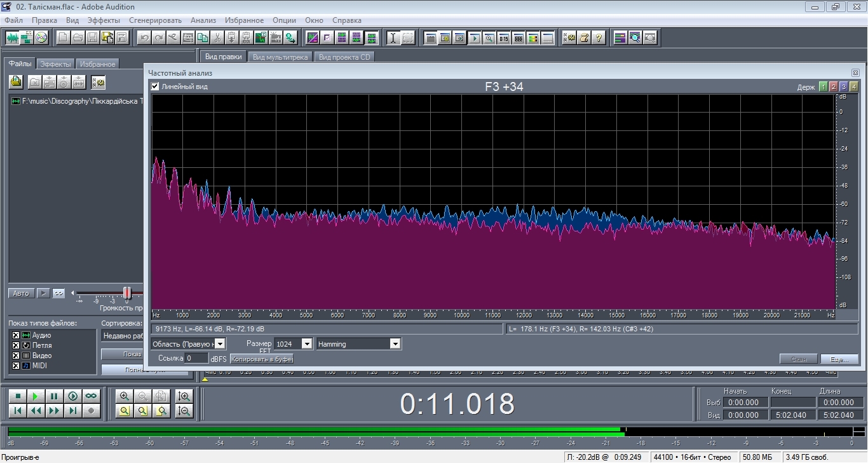This screenshot has width=868, height=463.
Task: Click the Громкость preview volume slider handle
Action: (127, 293)
